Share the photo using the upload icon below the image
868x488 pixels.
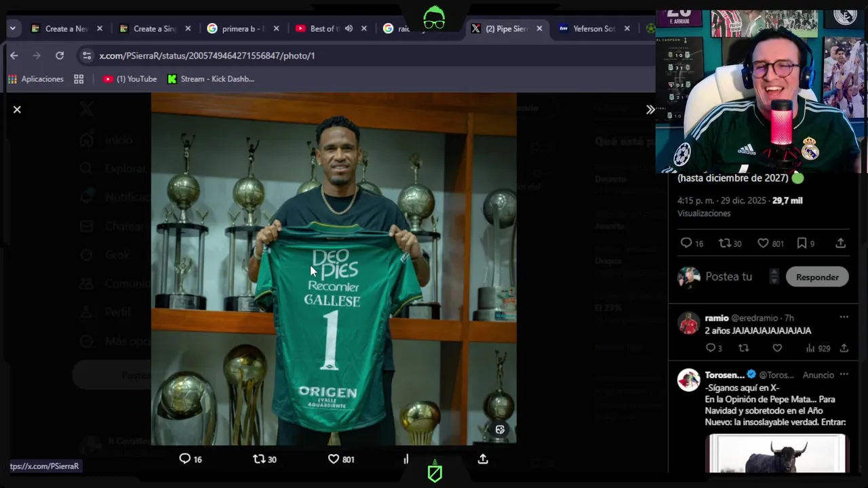coord(483,459)
